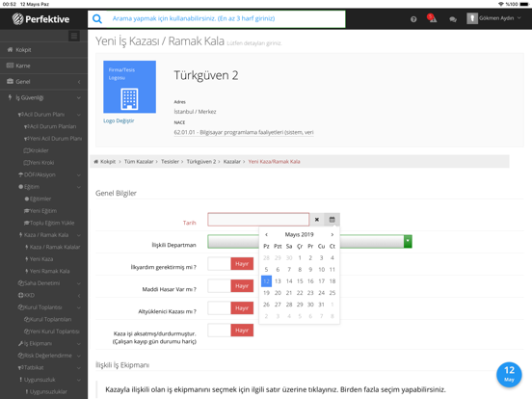Expand Risk Değerlendirme in the sidebar
532x399 pixels.
tap(49, 356)
